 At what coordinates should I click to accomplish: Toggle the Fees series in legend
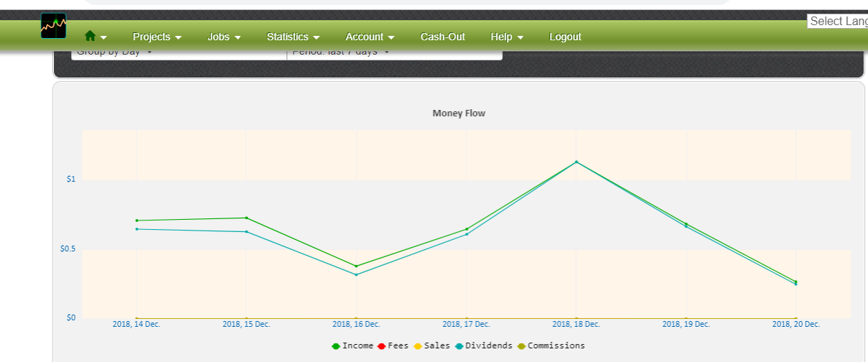[393, 345]
